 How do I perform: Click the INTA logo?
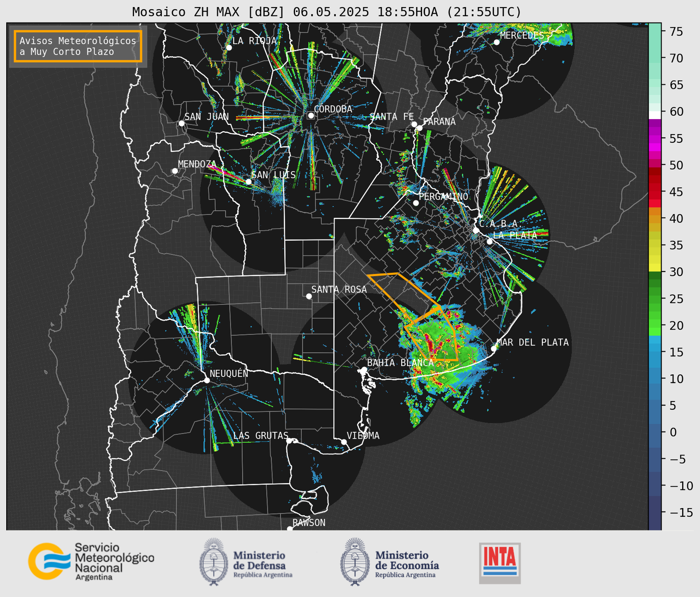(x=500, y=563)
